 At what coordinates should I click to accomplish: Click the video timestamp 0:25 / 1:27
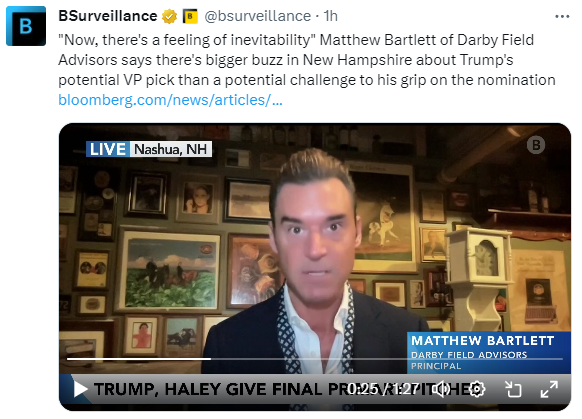click(x=384, y=389)
